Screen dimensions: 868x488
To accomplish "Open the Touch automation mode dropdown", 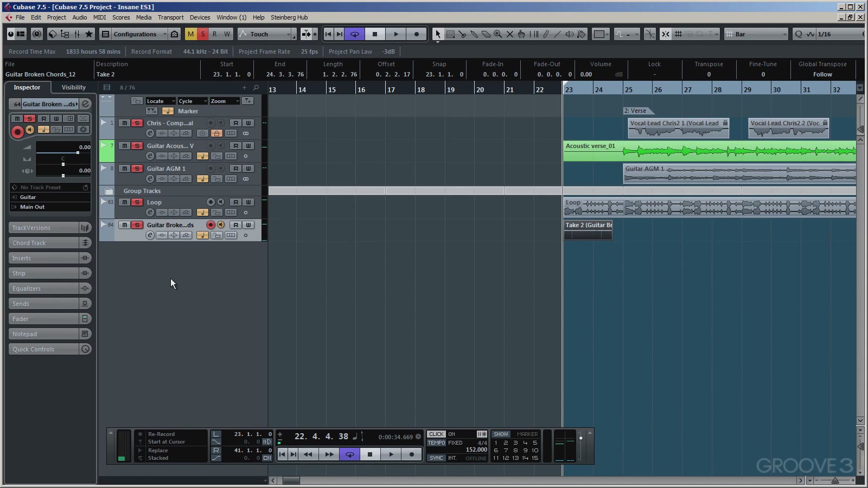I will pos(267,34).
